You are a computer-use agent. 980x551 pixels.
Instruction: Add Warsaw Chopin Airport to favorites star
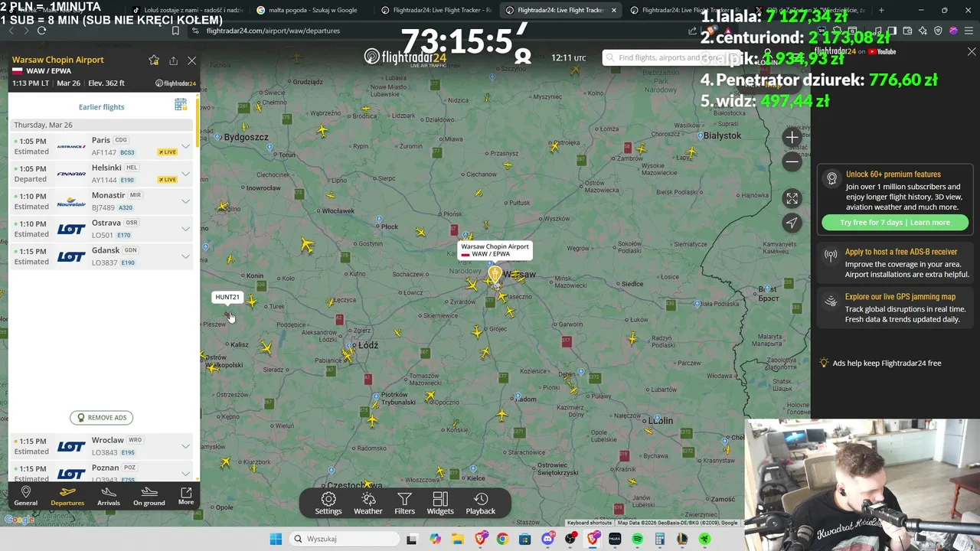point(154,60)
